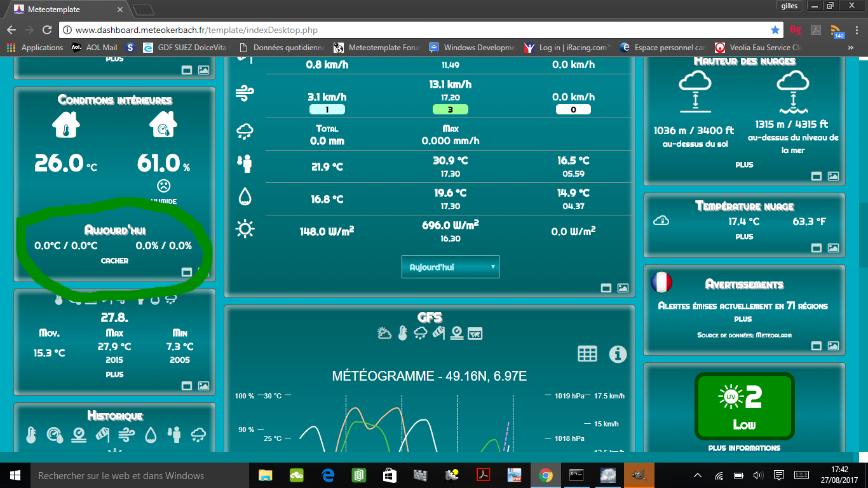Click the windsock icon in Historique
Image resolution: width=868 pixels, height=488 pixels.
pos(79,435)
